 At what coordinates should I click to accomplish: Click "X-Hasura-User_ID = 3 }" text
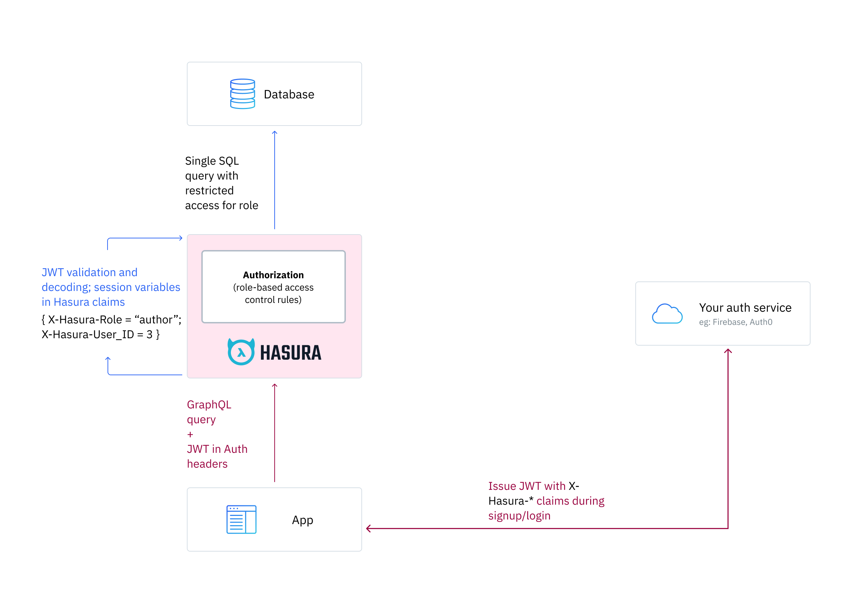(x=100, y=334)
